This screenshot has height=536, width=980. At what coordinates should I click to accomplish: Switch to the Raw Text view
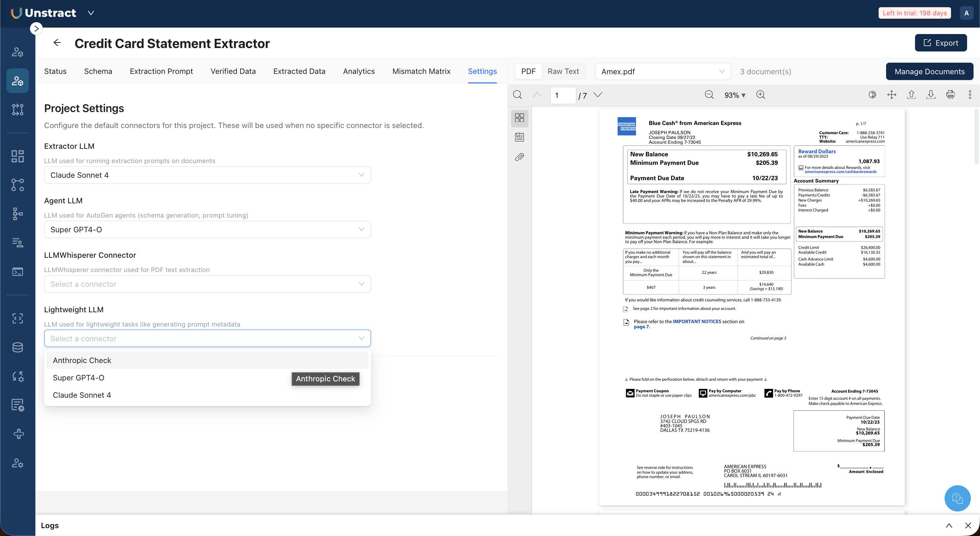click(563, 71)
